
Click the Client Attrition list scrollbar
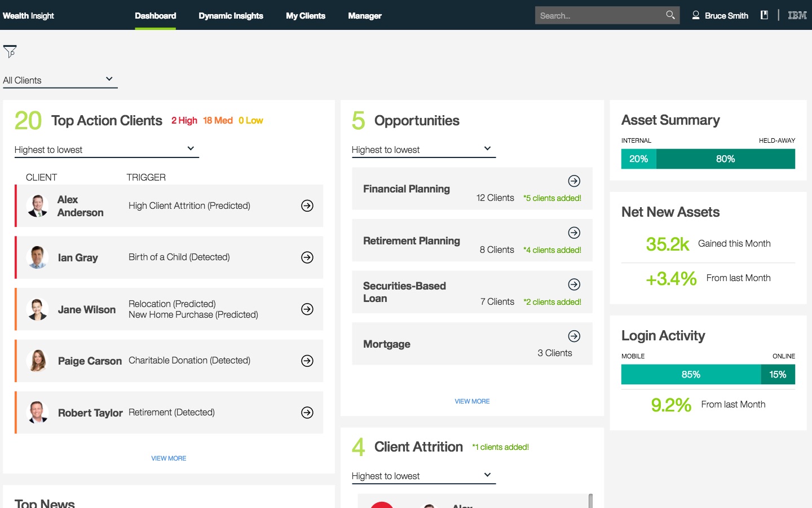tap(590, 501)
